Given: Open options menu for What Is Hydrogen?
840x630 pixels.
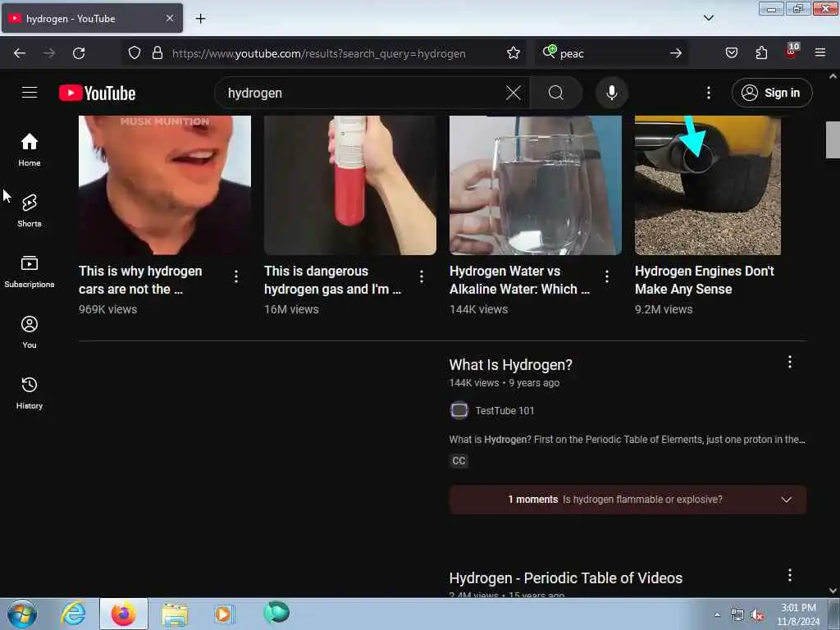Looking at the screenshot, I should [x=789, y=362].
